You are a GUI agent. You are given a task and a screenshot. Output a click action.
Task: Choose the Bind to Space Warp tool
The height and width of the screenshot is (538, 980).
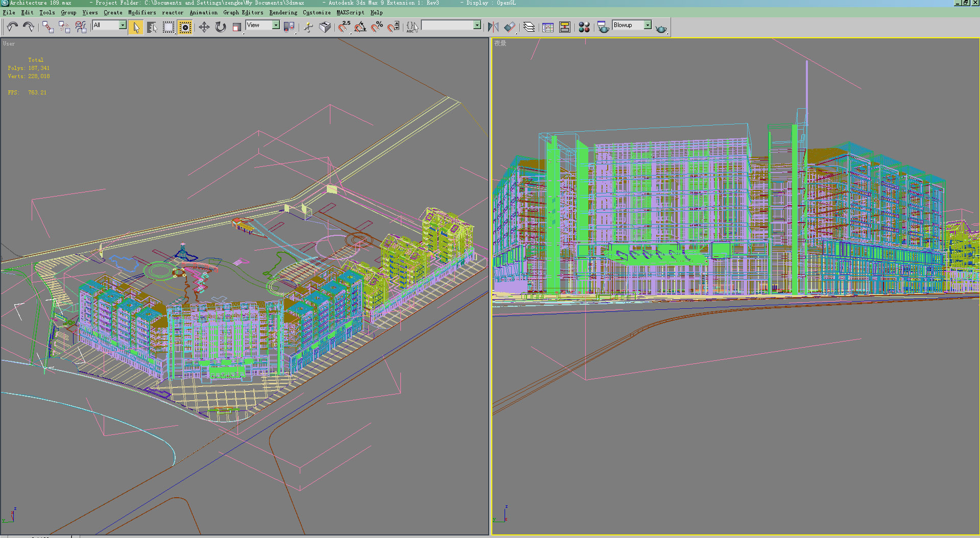pos(81,27)
